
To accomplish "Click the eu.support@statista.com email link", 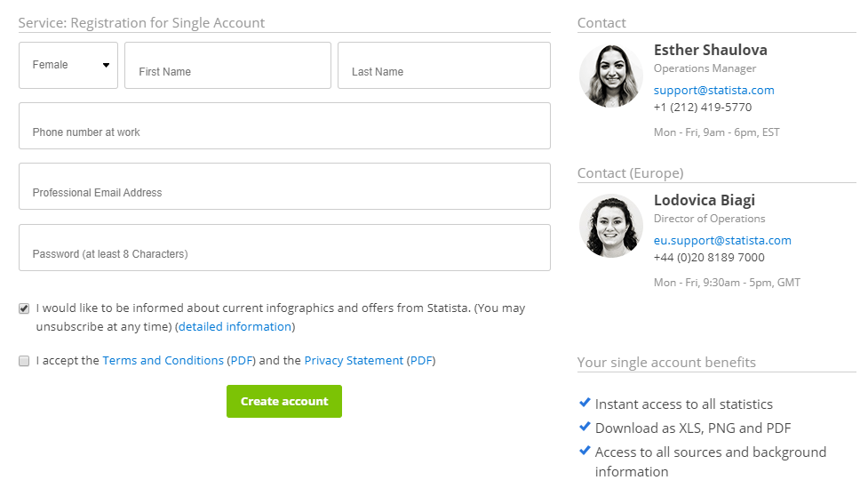I will tap(722, 240).
